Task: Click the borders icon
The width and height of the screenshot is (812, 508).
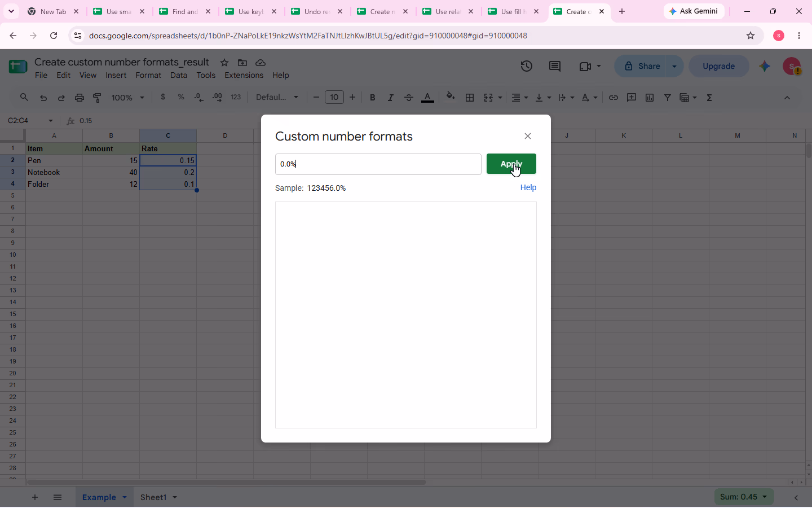Action: pos(470,98)
